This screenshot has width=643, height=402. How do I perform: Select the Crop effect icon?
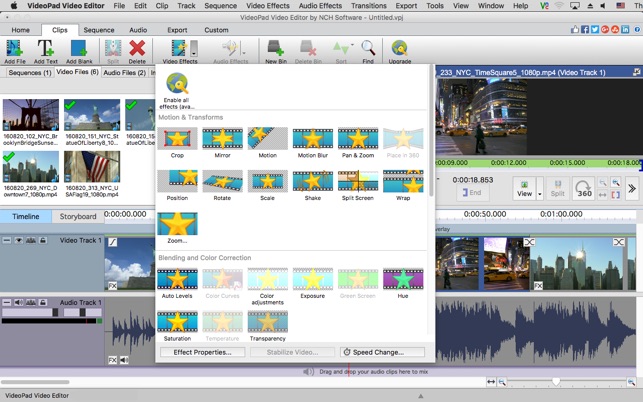[177, 139]
